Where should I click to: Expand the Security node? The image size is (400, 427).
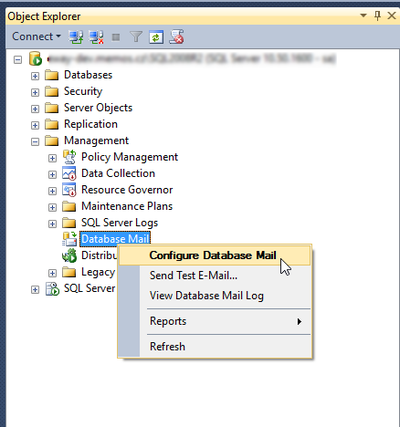click(35, 92)
